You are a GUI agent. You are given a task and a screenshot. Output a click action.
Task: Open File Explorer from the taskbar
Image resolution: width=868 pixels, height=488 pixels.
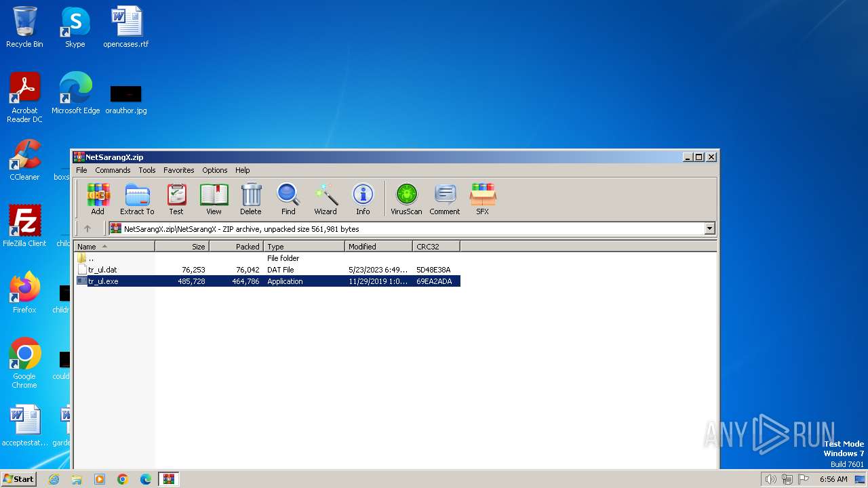tap(77, 479)
